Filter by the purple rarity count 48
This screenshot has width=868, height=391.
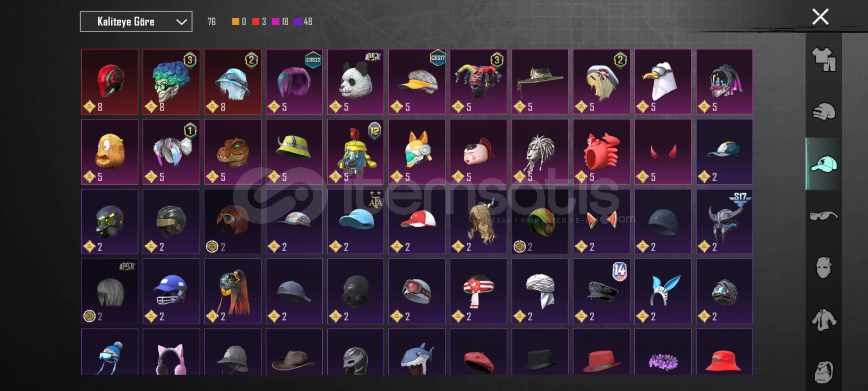point(303,22)
